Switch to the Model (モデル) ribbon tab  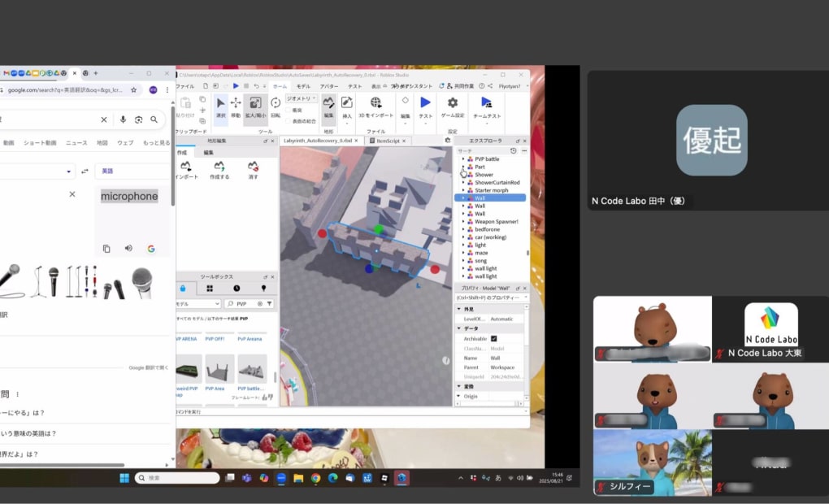pyautogui.click(x=303, y=85)
